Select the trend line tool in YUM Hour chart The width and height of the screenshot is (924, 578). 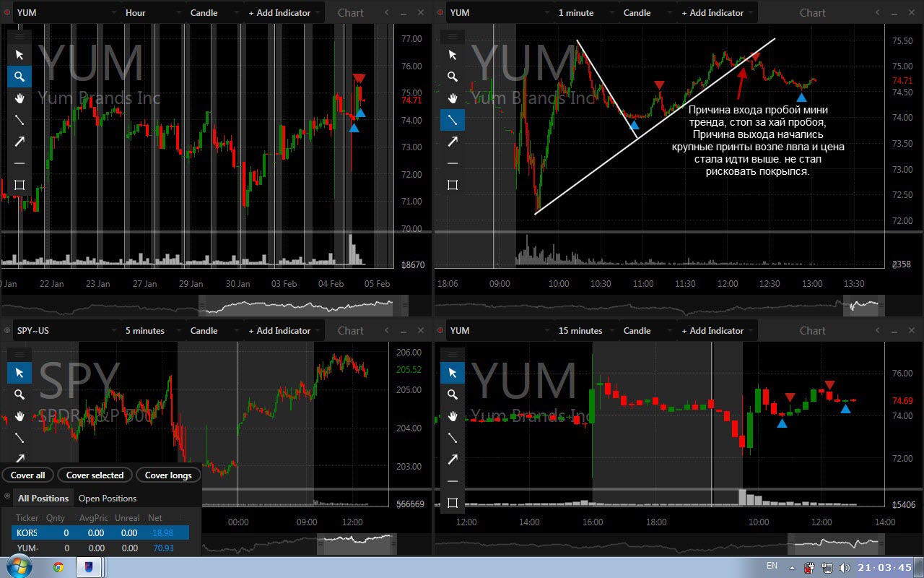19,120
